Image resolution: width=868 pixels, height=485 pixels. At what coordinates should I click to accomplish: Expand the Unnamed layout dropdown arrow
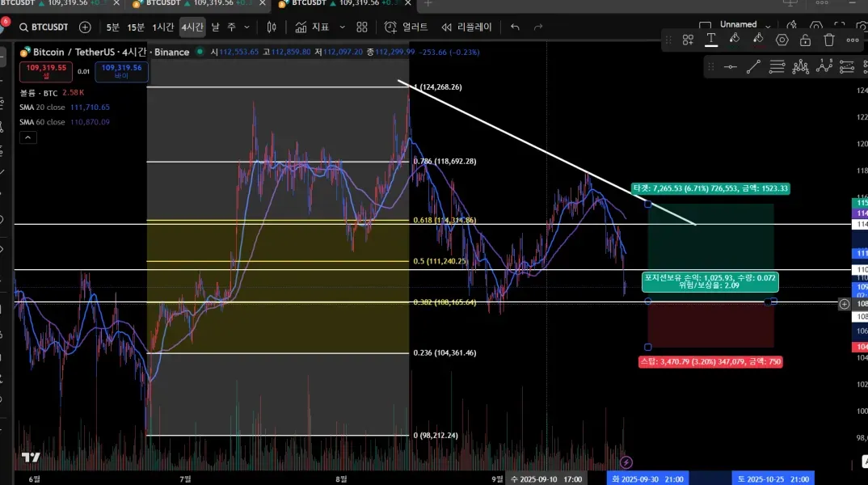point(768,26)
